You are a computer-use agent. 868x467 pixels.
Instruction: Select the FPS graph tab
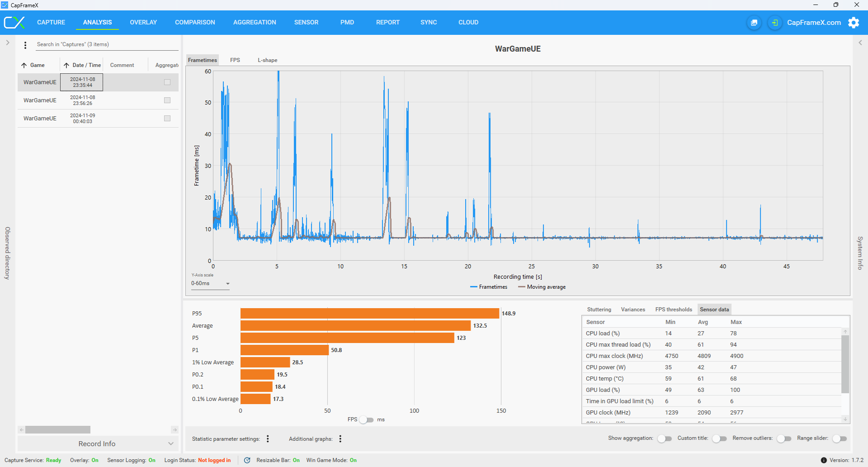click(x=235, y=60)
